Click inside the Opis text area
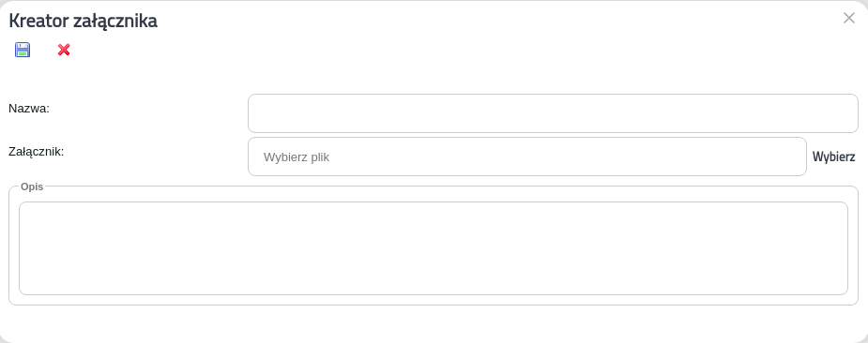868x343 pixels. coord(434,248)
